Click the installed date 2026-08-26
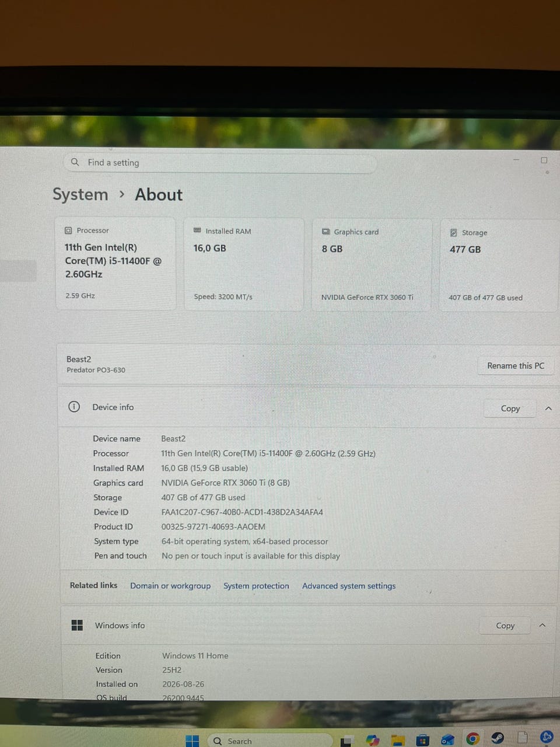 tap(183, 684)
